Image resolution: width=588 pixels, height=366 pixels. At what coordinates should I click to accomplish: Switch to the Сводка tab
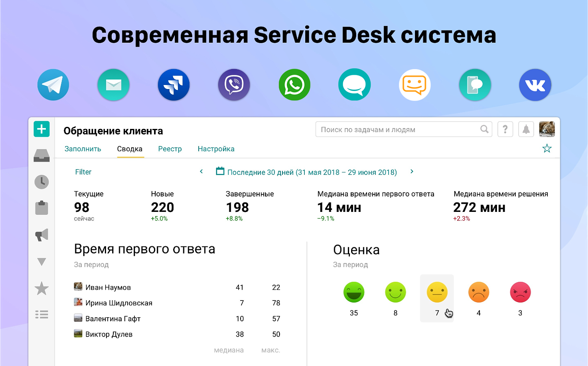130,149
